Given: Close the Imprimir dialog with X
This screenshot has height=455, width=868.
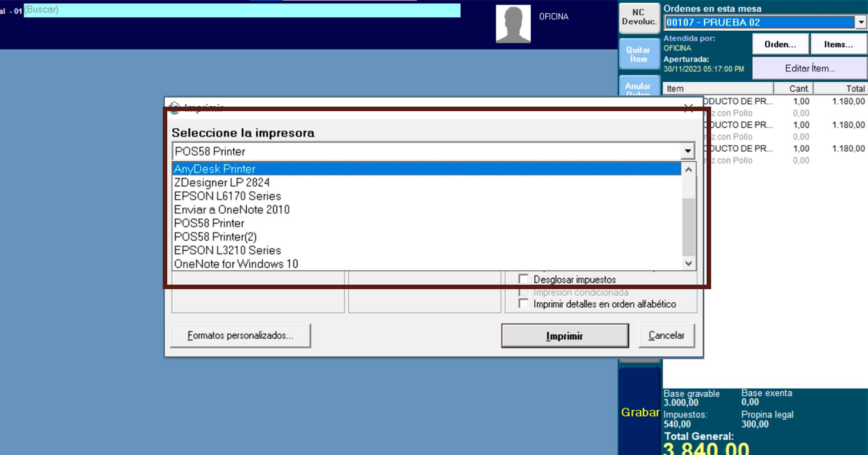Looking at the screenshot, I should tap(688, 108).
